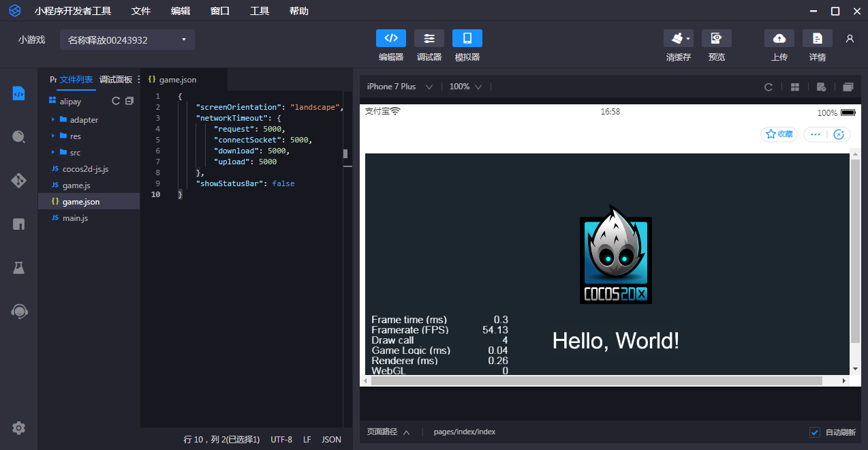Toggle the 自动刷新 auto refresh checkbox

[x=814, y=432]
